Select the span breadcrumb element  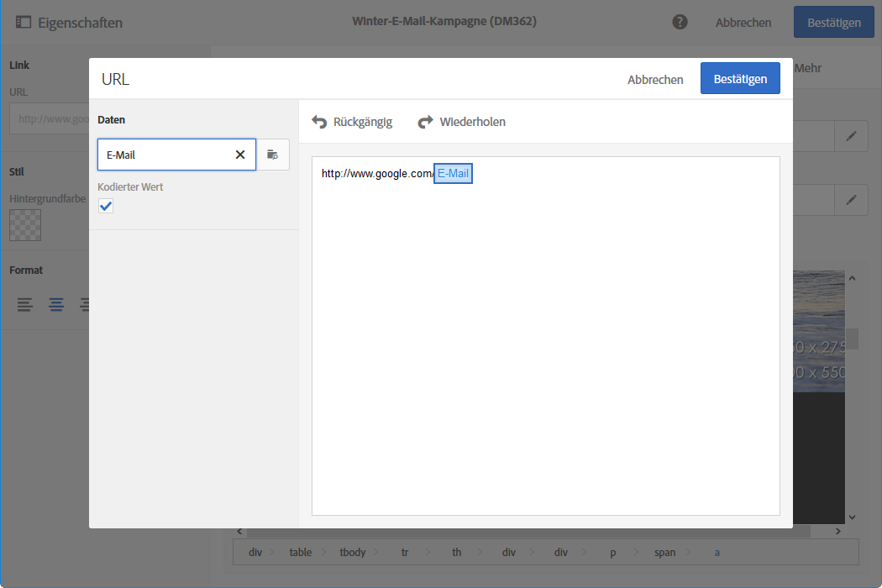coord(666,552)
